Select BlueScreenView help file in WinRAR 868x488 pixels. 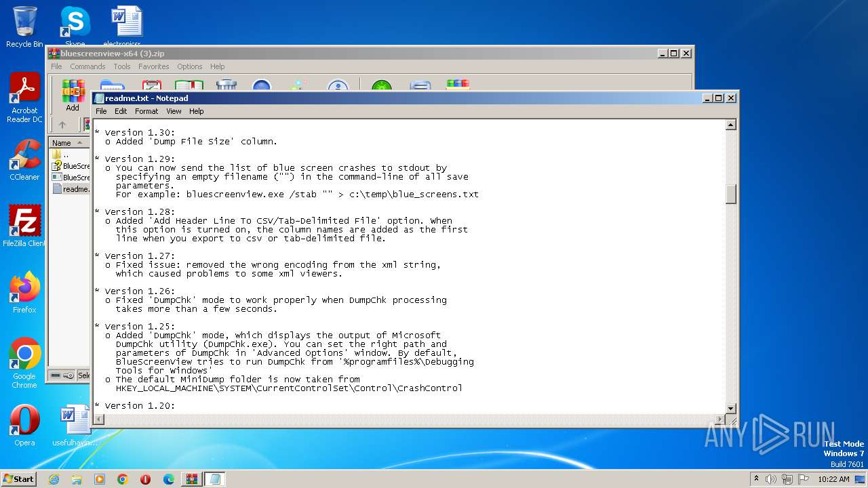71,166
